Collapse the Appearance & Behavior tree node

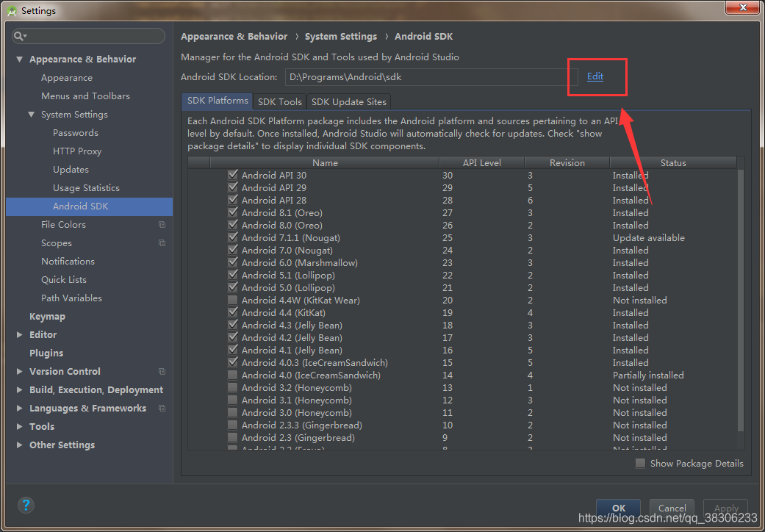[x=20, y=59]
